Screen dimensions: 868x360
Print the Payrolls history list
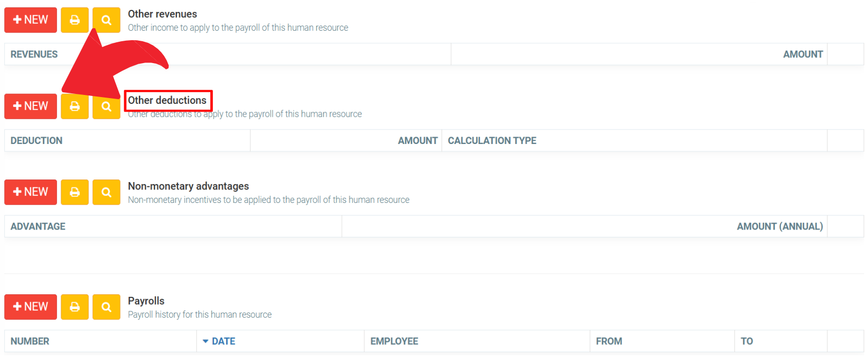click(75, 307)
